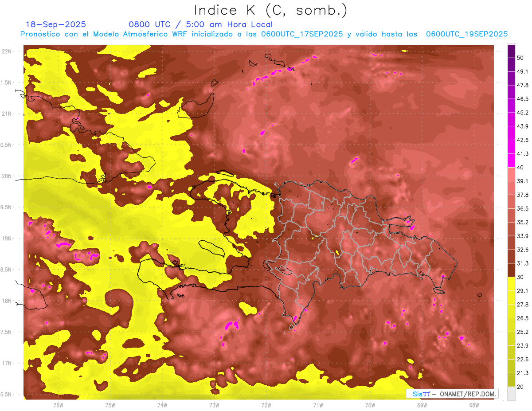Click the SisTT ONAMET/REP.DOM. credit label
This screenshot has width=532, height=411.
pyautogui.click(x=452, y=394)
